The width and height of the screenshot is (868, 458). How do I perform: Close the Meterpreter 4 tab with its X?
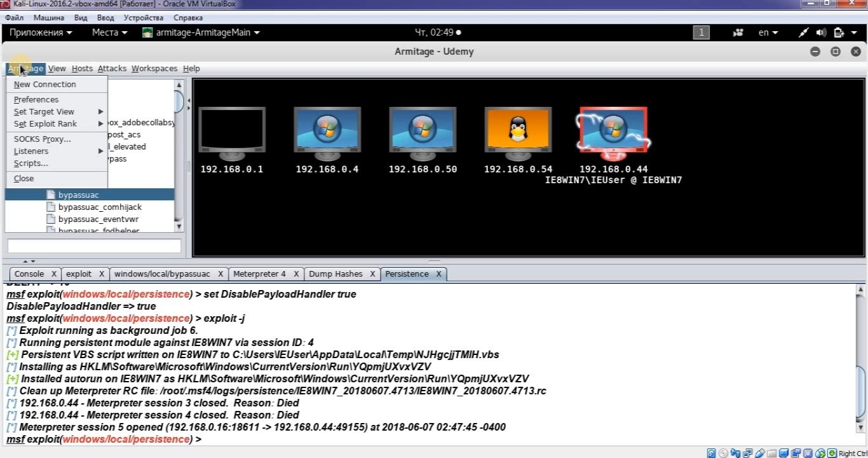[x=296, y=274]
